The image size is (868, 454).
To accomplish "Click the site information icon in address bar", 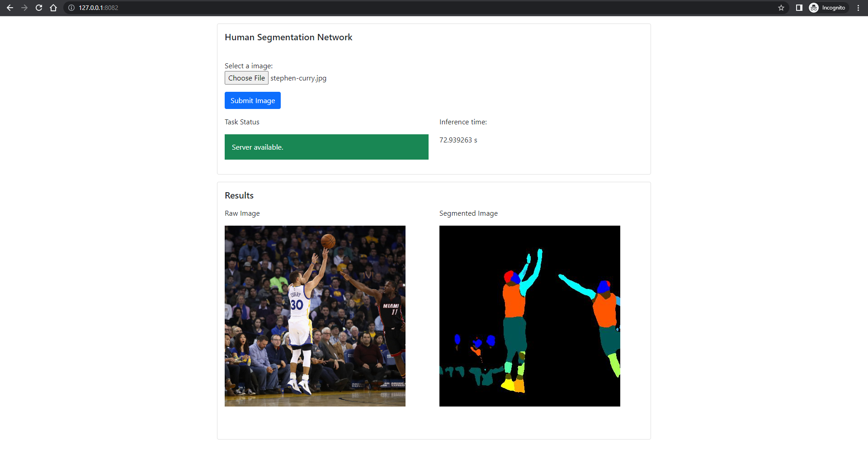I will (x=71, y=8).
